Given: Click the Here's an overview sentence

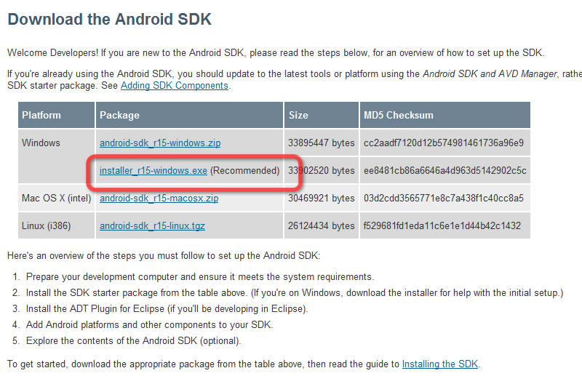Looking at the screenshot, I should pos(164,256).
